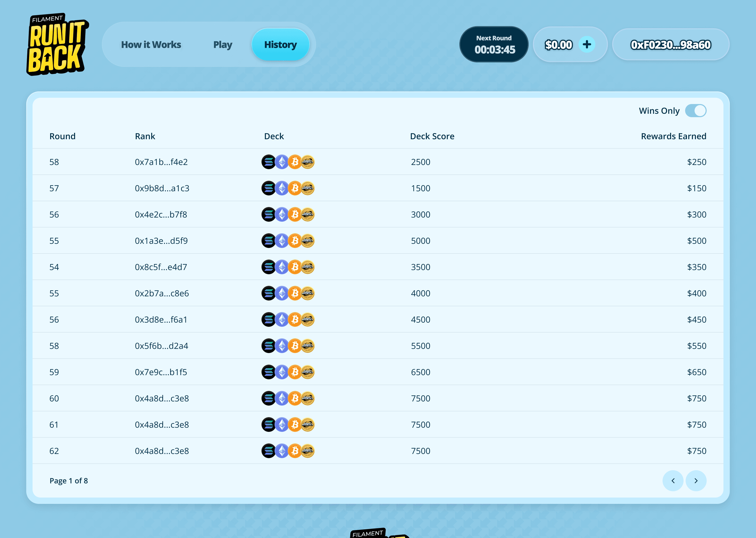Viewport: 756px width, 538px height.
Task: Switch to the Play tab
Action: click(x=222, y=44)
